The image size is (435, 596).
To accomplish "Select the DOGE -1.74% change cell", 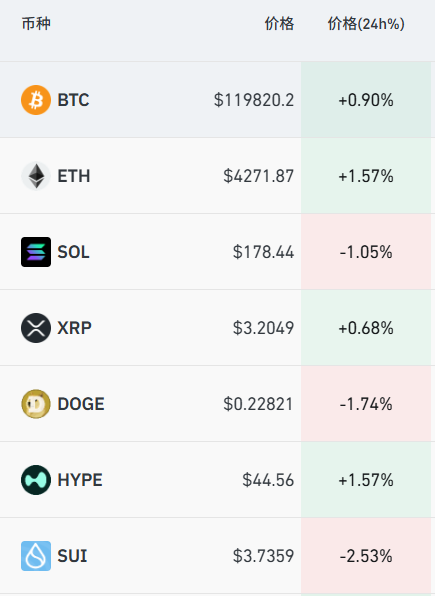I will 366,404.
